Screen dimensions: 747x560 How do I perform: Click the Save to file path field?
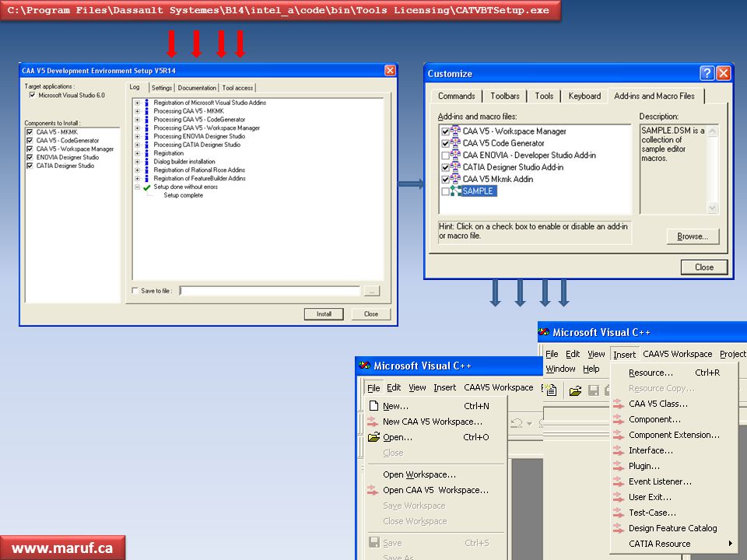270,290
